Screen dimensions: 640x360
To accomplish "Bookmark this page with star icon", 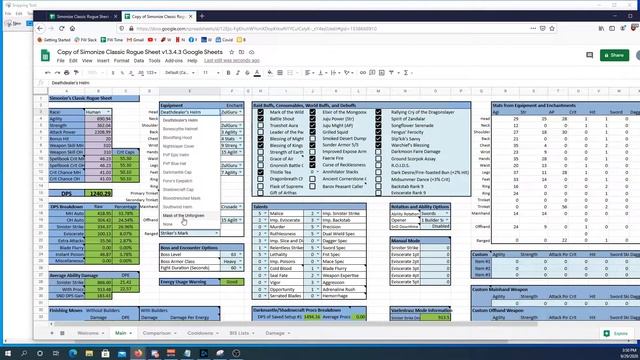I will click(x=552, y=29).
